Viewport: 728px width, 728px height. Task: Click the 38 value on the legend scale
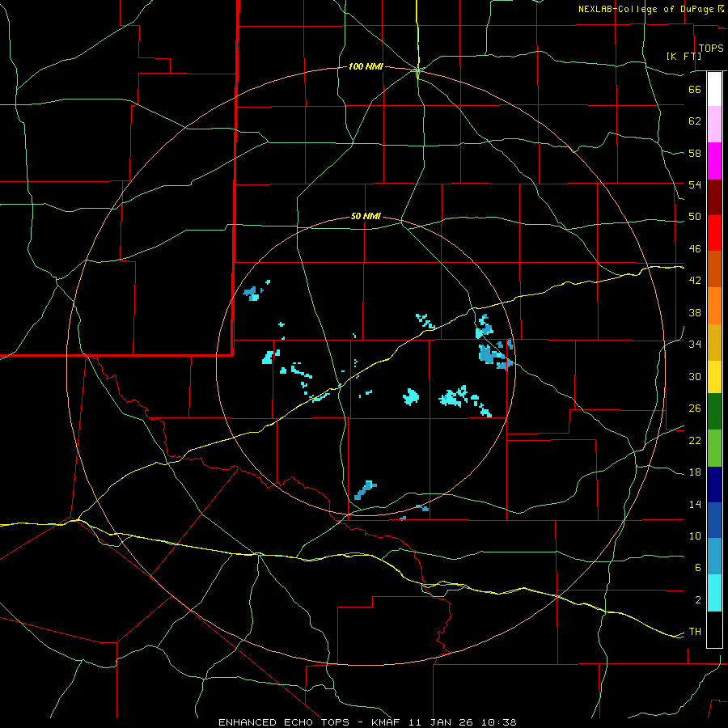pyautogui.click(x=695, y=312)
